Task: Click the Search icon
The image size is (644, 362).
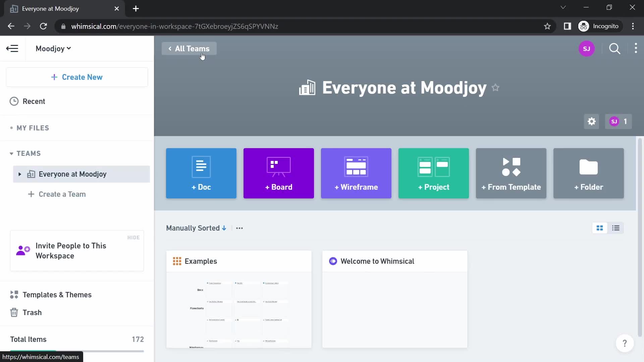Action: (615, 49)
